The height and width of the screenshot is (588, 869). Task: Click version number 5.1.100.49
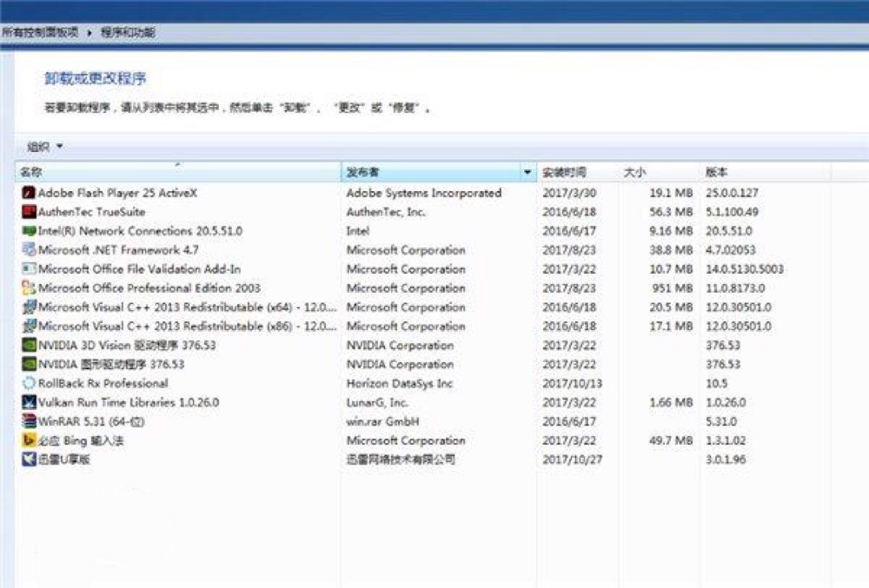(732, 212)
